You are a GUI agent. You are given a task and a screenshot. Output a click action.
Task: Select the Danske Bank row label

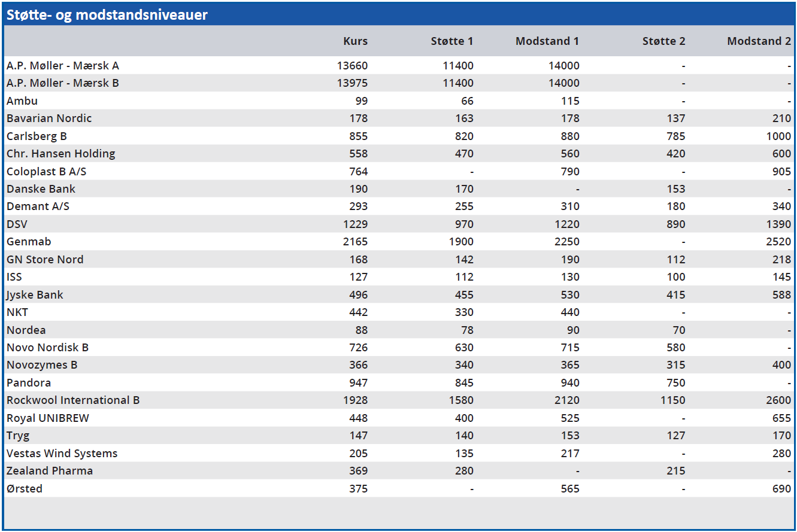pyautogui.click(x=41, y=189)
